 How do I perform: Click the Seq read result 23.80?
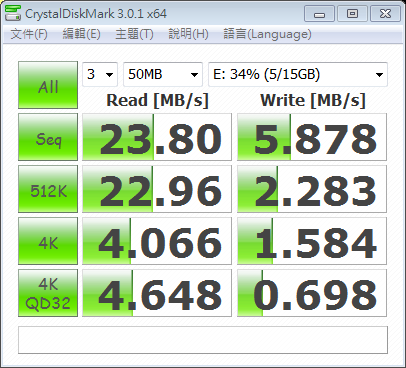[157, 137]
